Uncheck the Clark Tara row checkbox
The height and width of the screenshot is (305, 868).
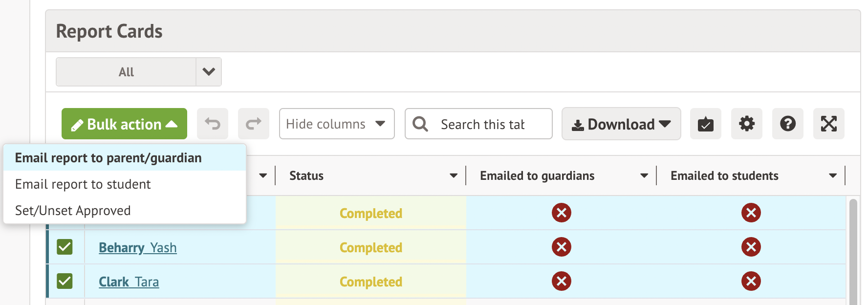(x=65, y=281)
